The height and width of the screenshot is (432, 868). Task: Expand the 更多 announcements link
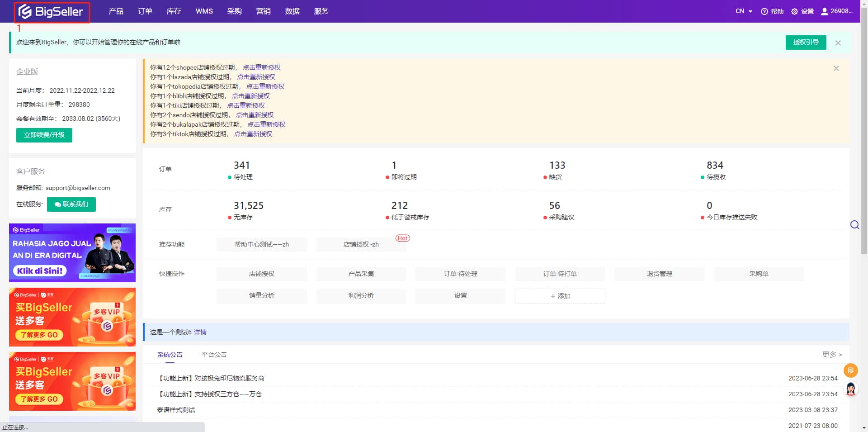pos(831,354)
